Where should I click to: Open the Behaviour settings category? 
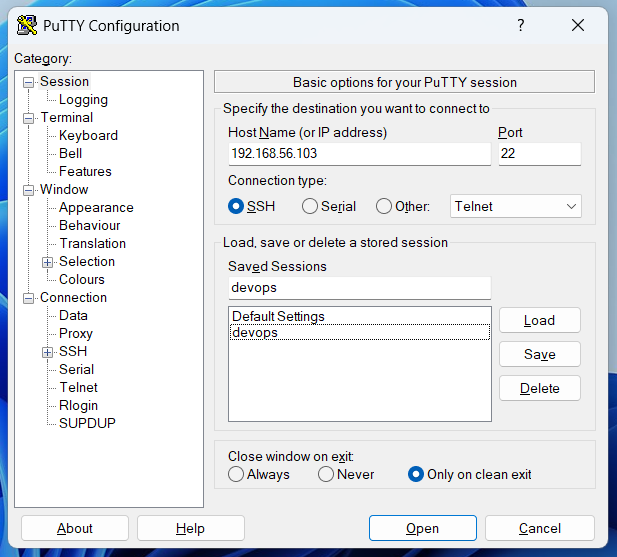pyautogui.click(x=89, y=225)
